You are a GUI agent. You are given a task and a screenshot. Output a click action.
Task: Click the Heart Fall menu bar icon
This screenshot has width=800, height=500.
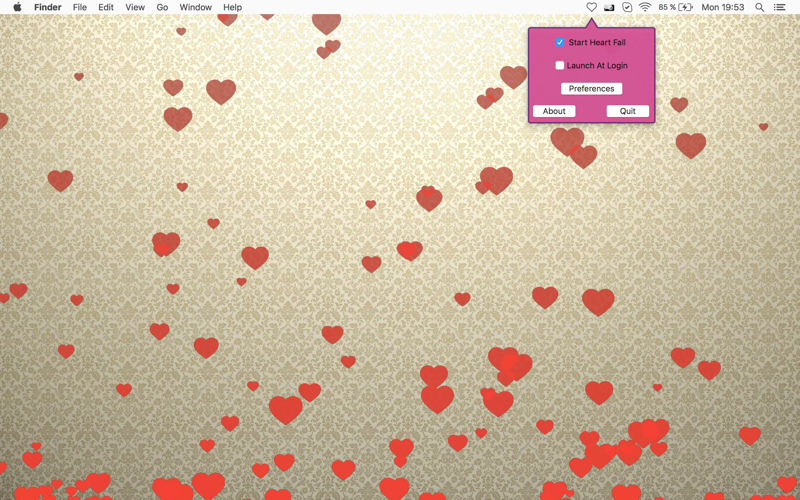591,7
